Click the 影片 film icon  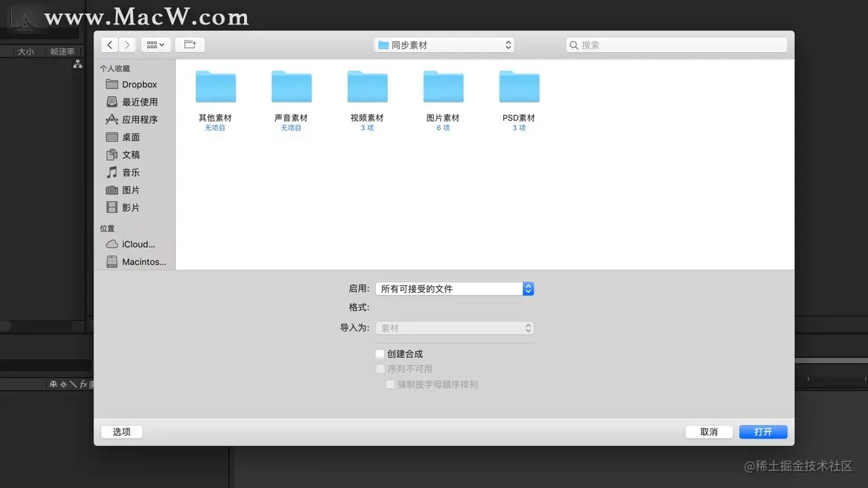tap(112, 208)
